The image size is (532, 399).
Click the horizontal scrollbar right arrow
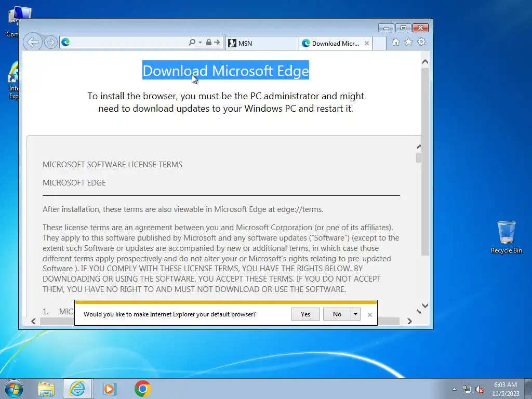click(x=409, y=321)
